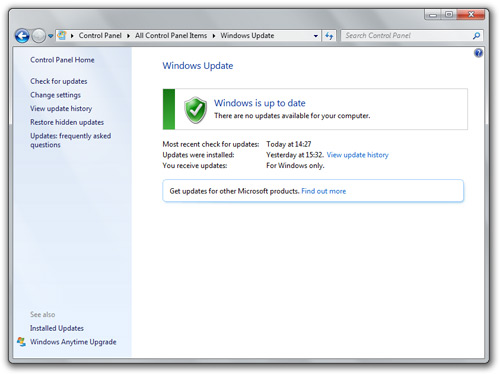Close the Windows Update window
Image resolution: width=500 pixels, height=374 pixels.
click(x=471, y=15)
